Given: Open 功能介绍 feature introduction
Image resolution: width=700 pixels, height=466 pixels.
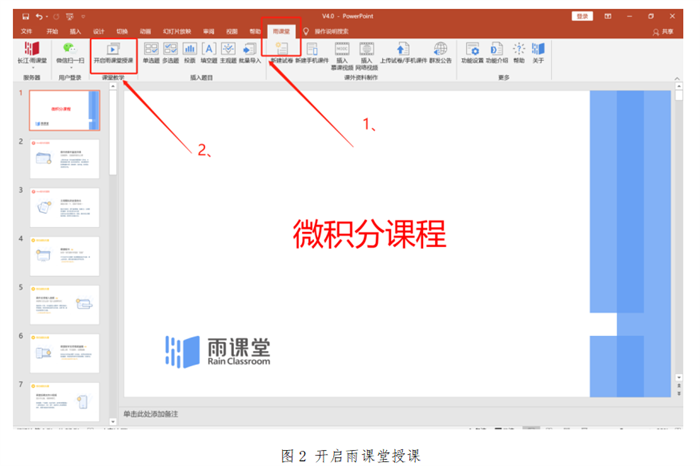Looking at the screenshot, I should 496,53.
